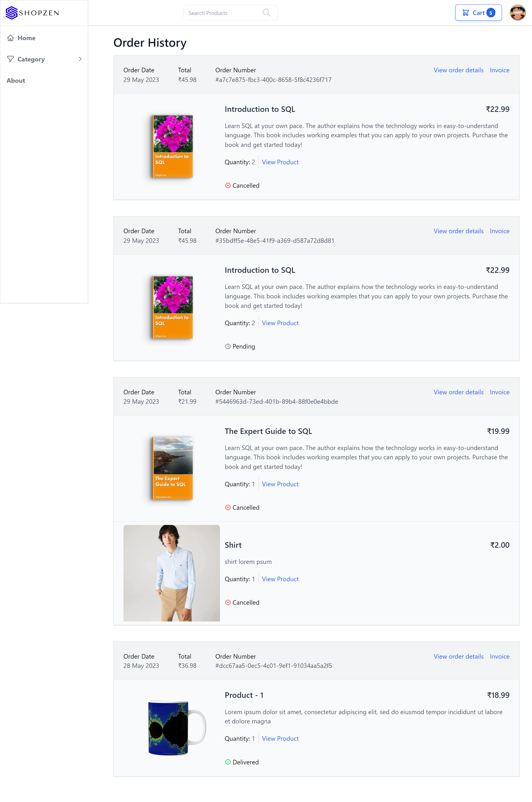Click the Search Products input field
The image size is (532, 802).
224,12
